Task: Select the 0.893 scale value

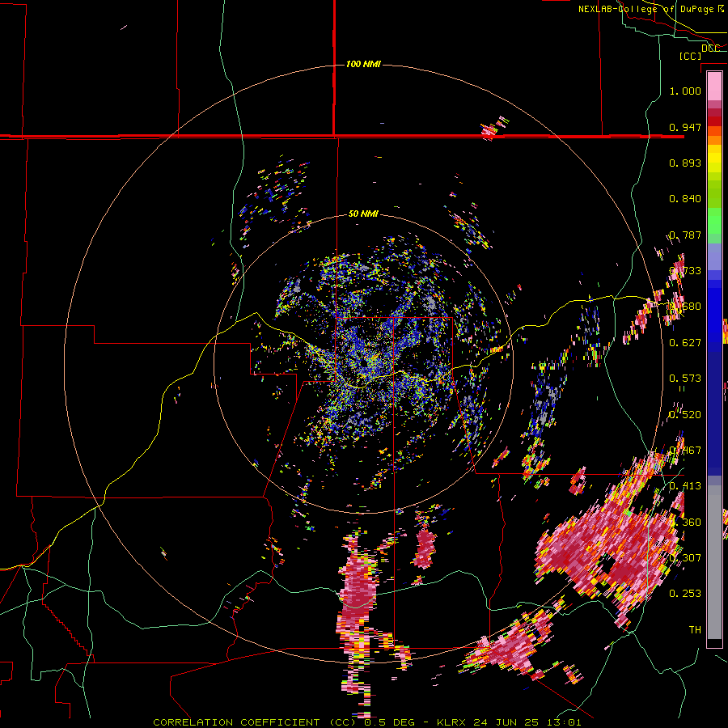Action: (x=685, y=163)
